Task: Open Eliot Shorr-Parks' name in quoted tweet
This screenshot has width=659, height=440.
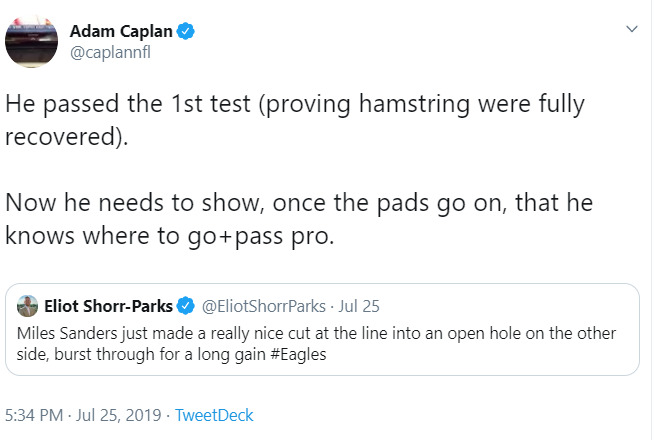Action: (108, 306)
